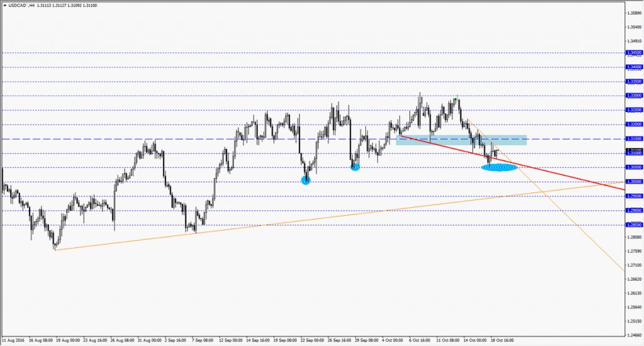Click the 1.34500 horizontal line price label
The image size is (644, 346).
coord(634,53)
